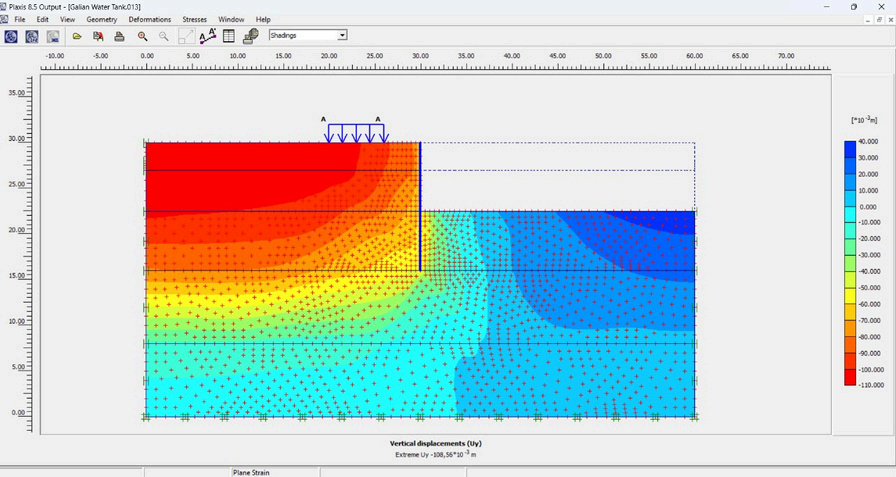Click the document icon beside File menu
Screen dimensions: 896x477
[x=4, y=19]
